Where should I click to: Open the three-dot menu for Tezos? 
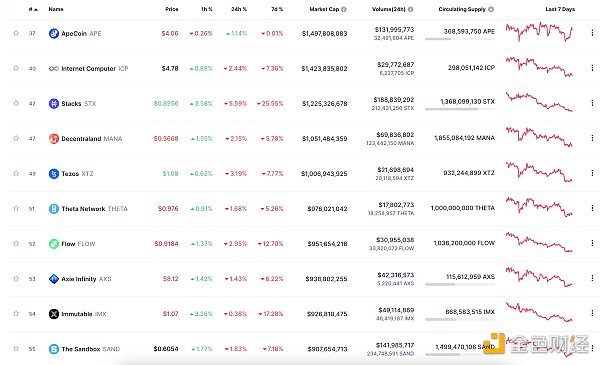click(592, 173)
